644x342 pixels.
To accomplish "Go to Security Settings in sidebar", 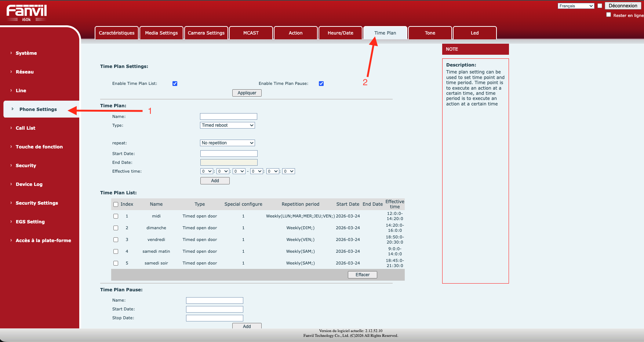I will [37, 203].
